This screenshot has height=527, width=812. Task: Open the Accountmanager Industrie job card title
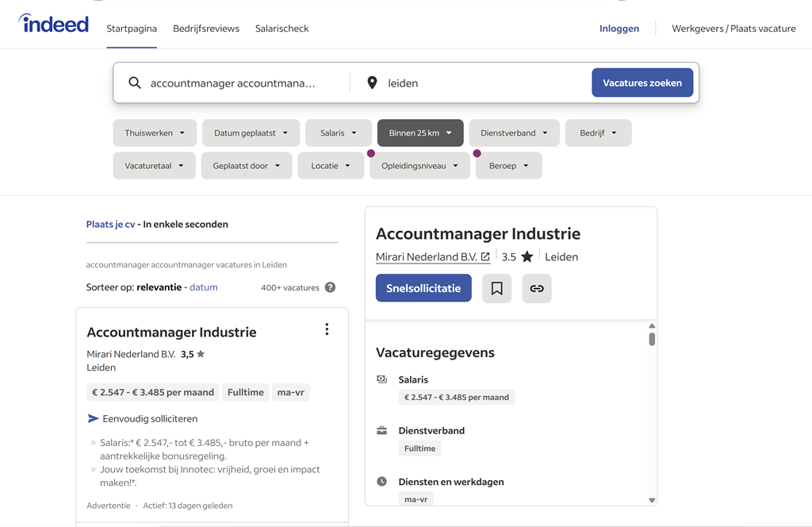[x=171, y=333]
